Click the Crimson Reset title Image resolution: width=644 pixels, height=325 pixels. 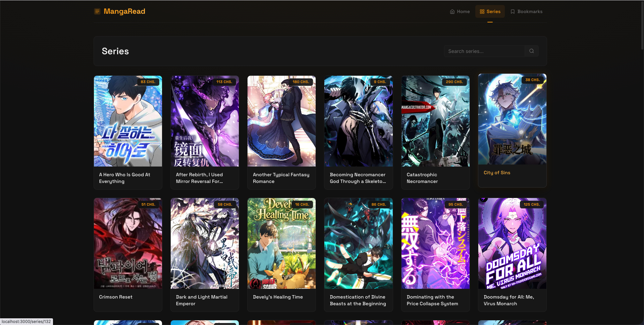116,297
